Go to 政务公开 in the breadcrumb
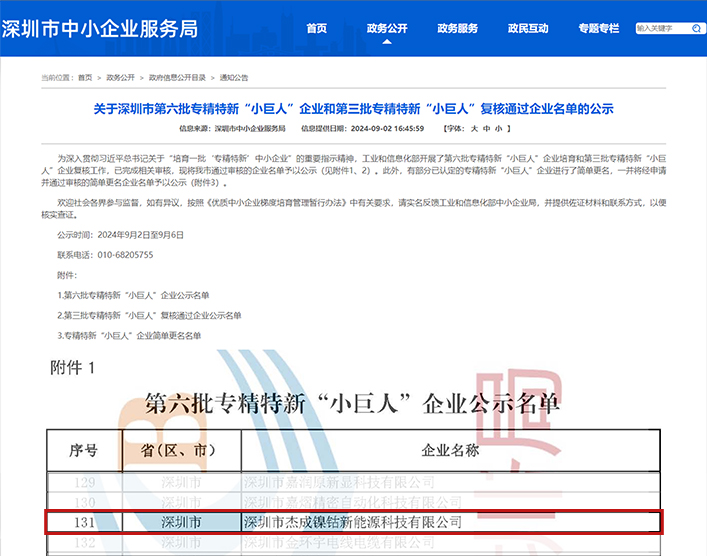707x556 pixels. tap(120, 78)
